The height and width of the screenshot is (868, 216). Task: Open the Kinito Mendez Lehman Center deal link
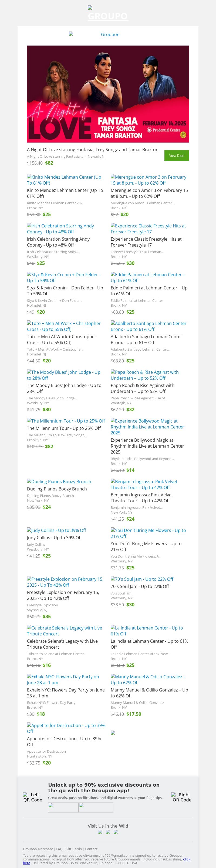click(x=64, y=179)
